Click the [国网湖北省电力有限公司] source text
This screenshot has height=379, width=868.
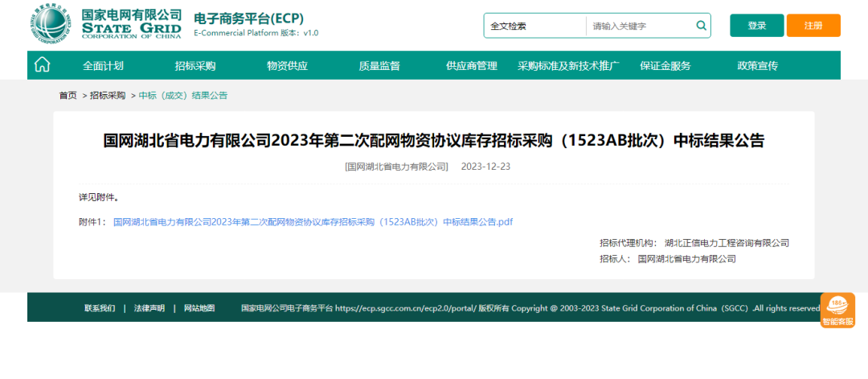tap(396, 167)
